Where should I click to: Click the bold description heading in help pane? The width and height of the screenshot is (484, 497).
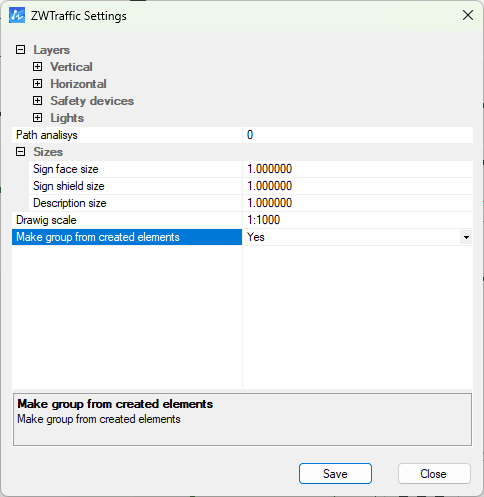click(115, 404)
